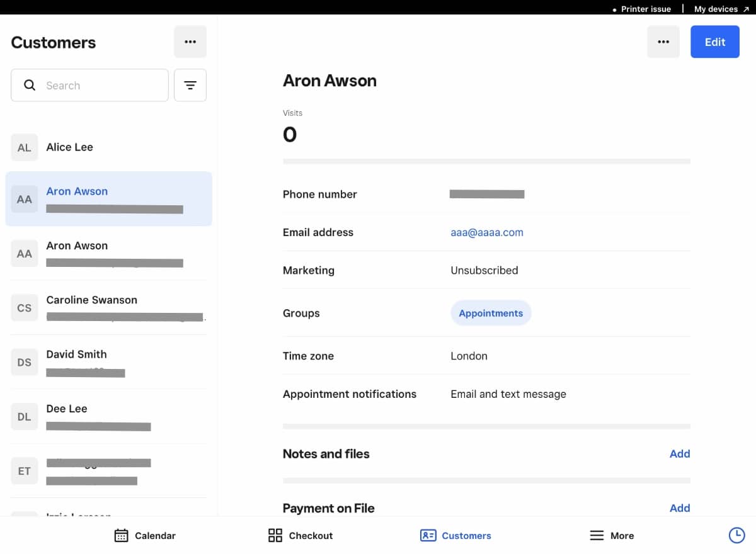Click the Payment on File heading
The width and height of the screenshot is (756, 554).
(329, 508)
